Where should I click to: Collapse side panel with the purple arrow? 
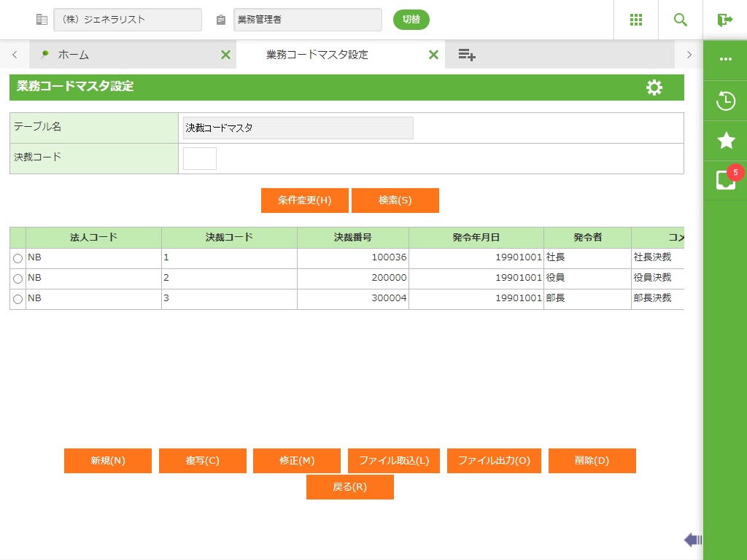(x=692, y=540)
